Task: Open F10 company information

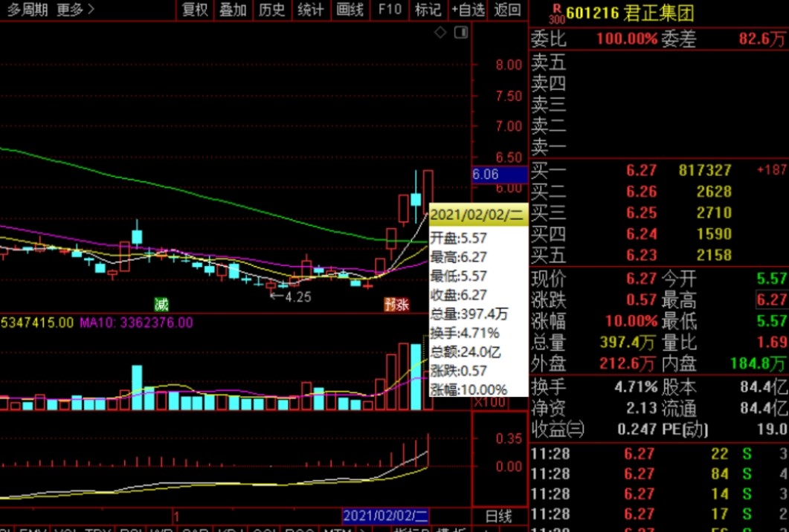Action: pos(389,10)
